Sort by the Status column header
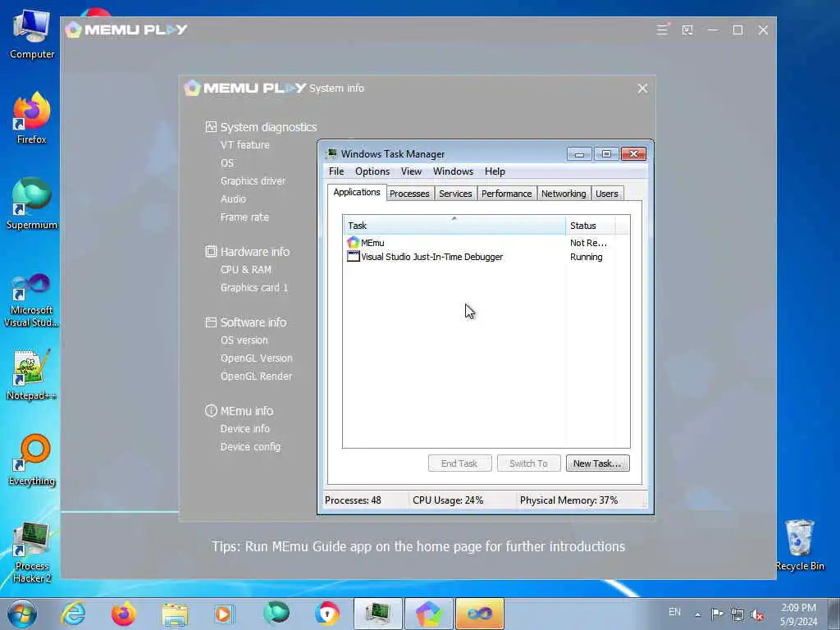The width and height of the screenshot is (840, 630). click(x=591, y=226)
